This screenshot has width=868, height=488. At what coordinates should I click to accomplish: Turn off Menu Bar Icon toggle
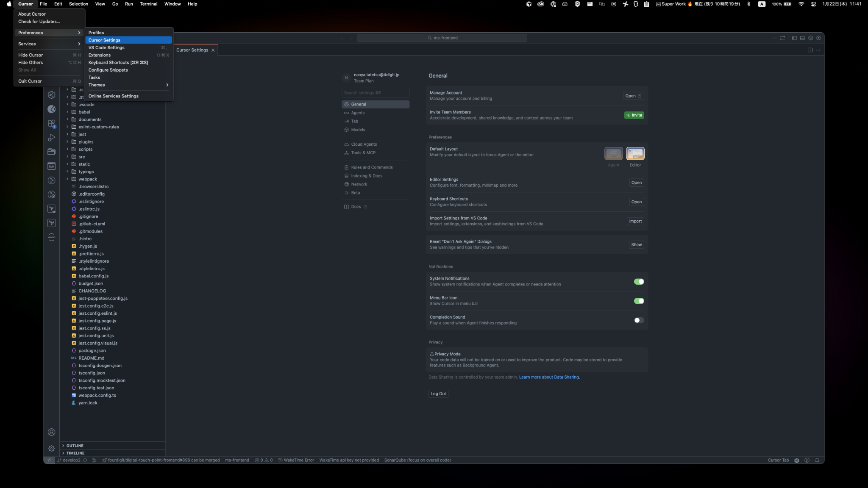639,301
